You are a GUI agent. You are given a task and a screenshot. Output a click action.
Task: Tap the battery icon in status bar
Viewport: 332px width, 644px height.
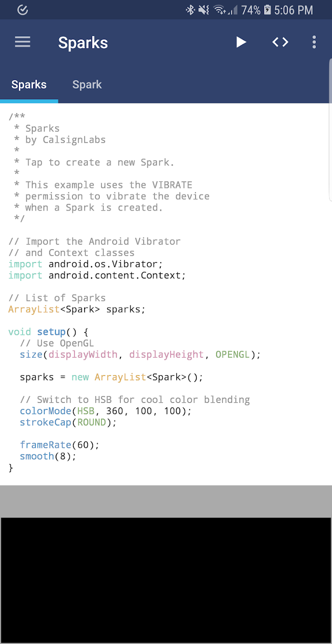click(x=268, y=10)
